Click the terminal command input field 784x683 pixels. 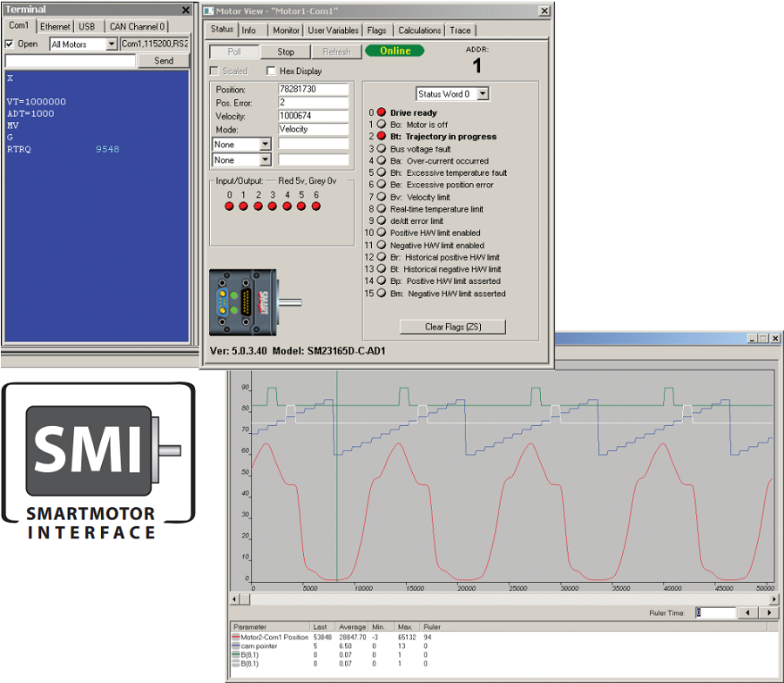(71, 61)
